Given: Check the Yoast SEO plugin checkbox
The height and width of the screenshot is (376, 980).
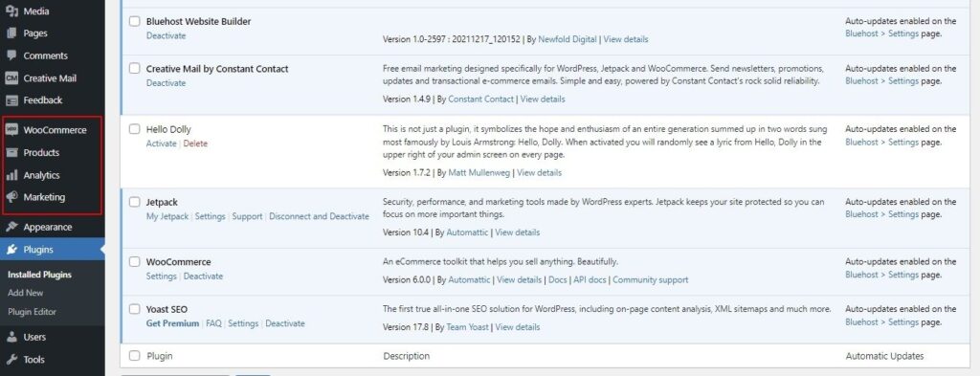Looking at the screenshot, I should pos(134,309).
